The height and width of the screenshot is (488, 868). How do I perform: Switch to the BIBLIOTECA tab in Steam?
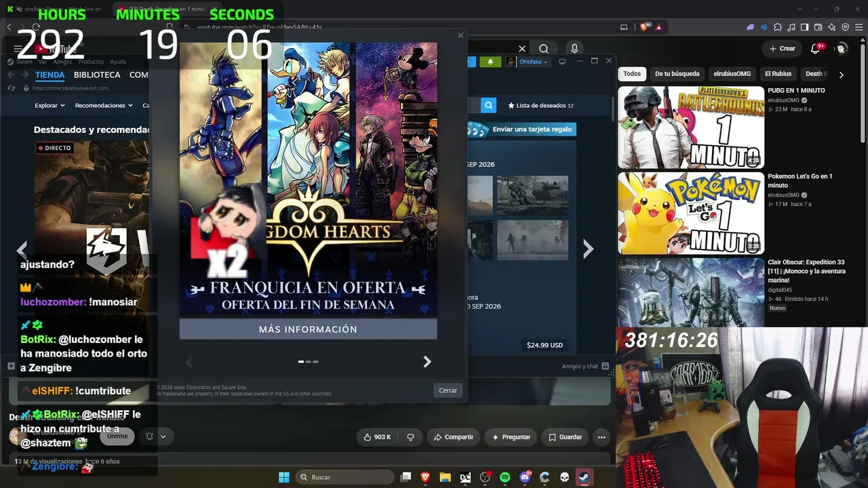pyautogui.click(x=97, y=75)
